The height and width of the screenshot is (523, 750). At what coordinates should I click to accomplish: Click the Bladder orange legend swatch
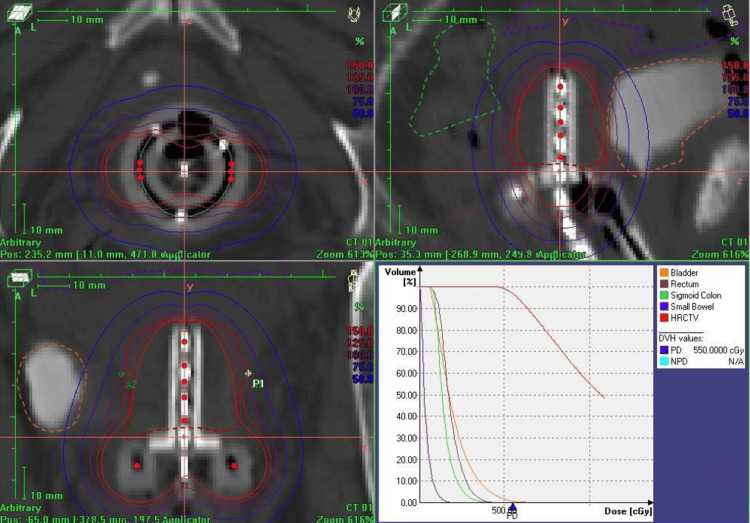664,273
